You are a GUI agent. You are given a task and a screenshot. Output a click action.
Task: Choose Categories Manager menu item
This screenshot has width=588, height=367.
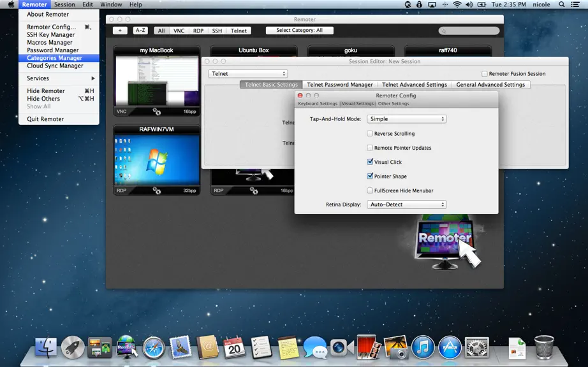click(59, 58)
